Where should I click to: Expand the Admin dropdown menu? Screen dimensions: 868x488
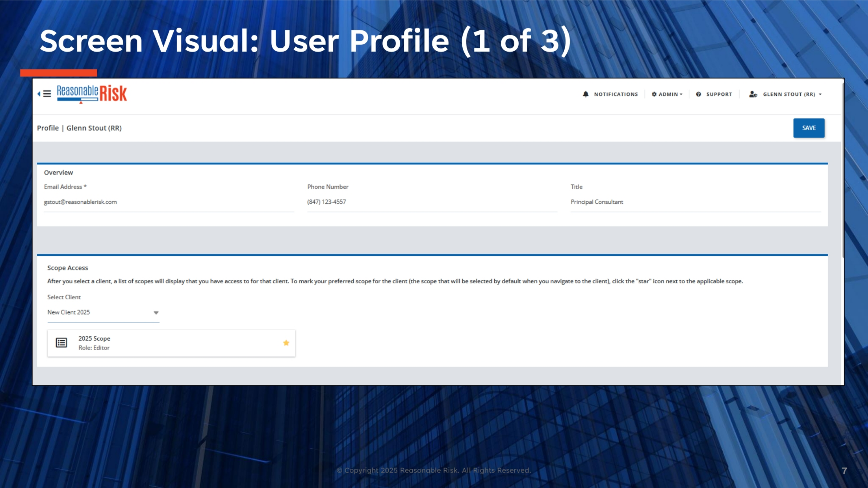click(x=667, y=94)
